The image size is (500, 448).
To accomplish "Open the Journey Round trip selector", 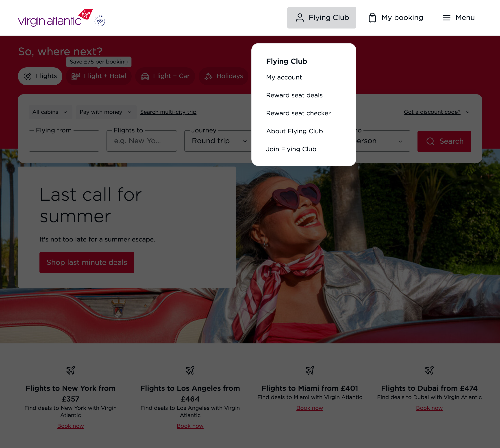I will 218,141.
